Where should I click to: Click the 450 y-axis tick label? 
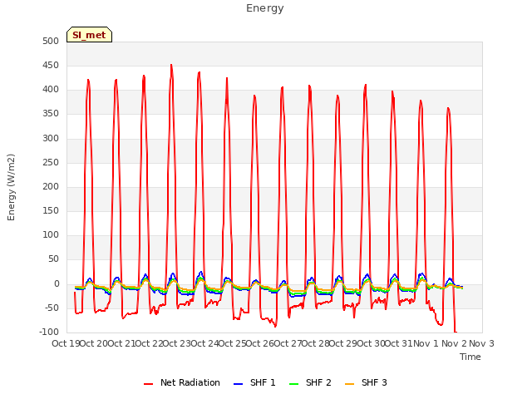pos(51,66)
